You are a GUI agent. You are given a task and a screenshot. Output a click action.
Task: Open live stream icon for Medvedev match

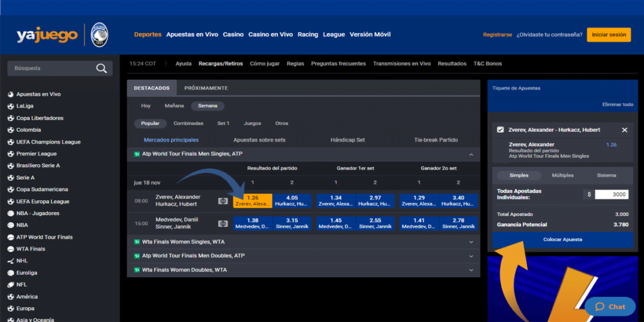point(223,223)
